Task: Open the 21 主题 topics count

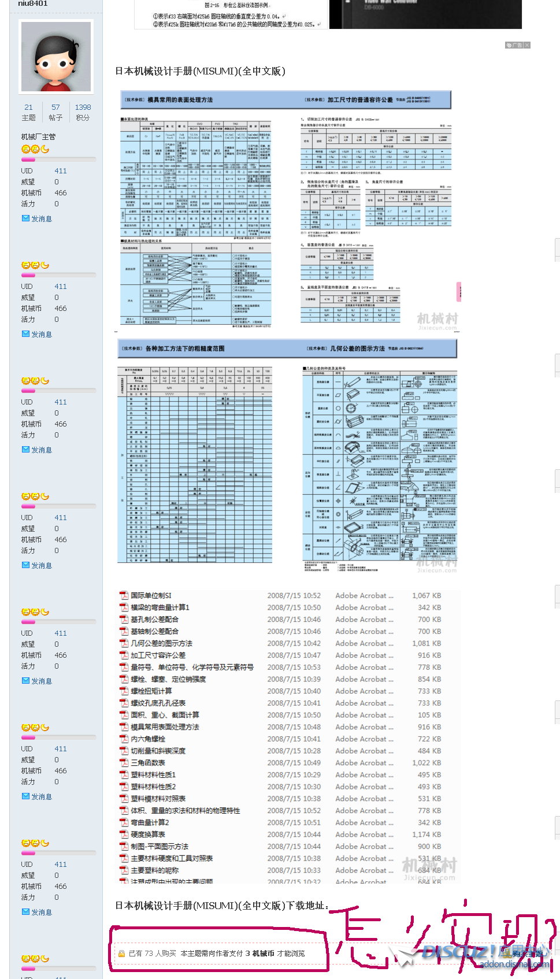Action: (28, 107)
